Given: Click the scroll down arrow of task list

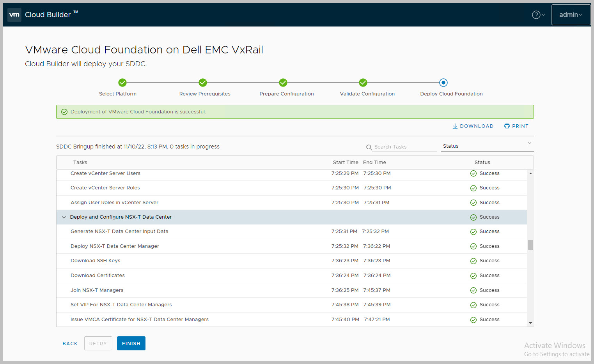Looking at the screenshot, I should tap(530, 323).
